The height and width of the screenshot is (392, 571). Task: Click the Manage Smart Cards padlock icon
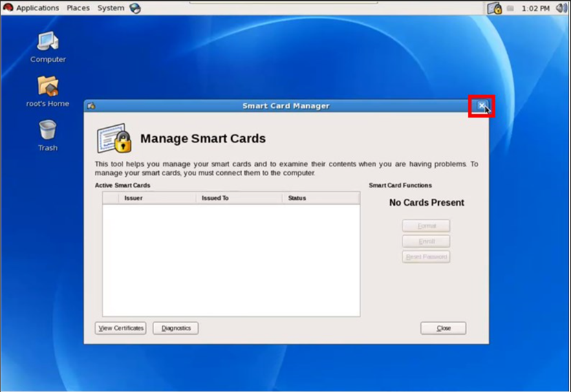point(114,138)
